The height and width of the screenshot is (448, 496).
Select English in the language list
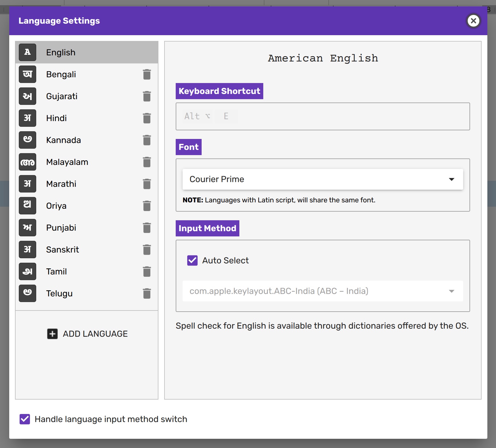click(x=86, y=52)
